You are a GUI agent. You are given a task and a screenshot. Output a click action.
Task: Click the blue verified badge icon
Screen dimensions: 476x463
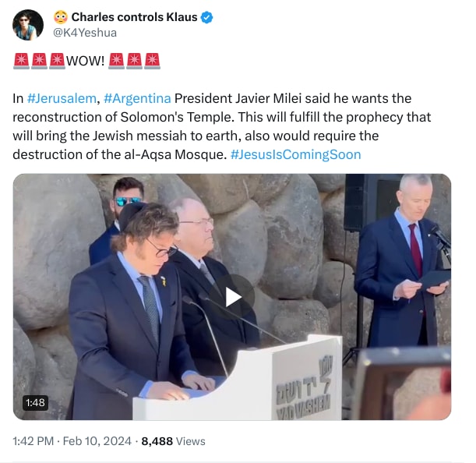pyautogui.click(x=207, y=17)
